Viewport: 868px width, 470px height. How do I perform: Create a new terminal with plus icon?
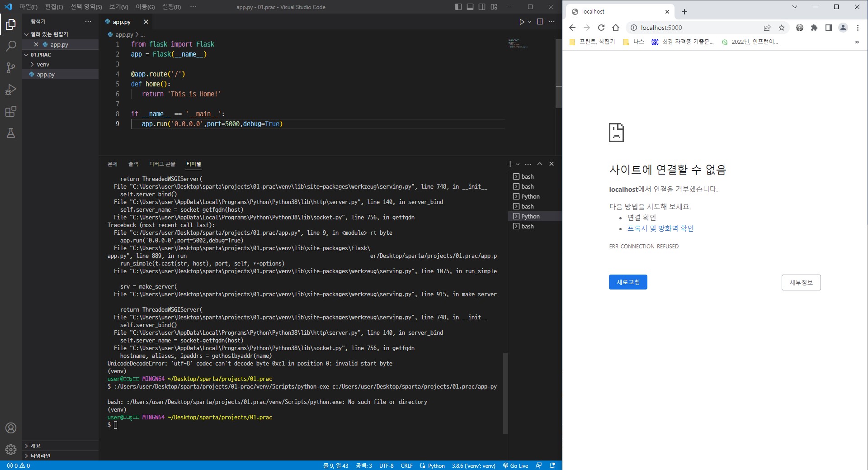pyautogui.click(x=510, y=164)
